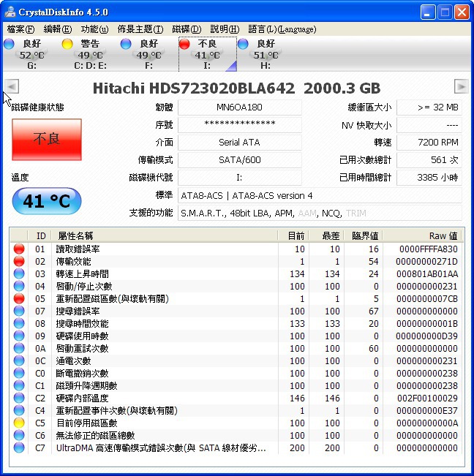This screenshot has width=474, height=476.
Task: Click the blue status icon for 04 啟動/停止次數
Action: pos(19,287)
